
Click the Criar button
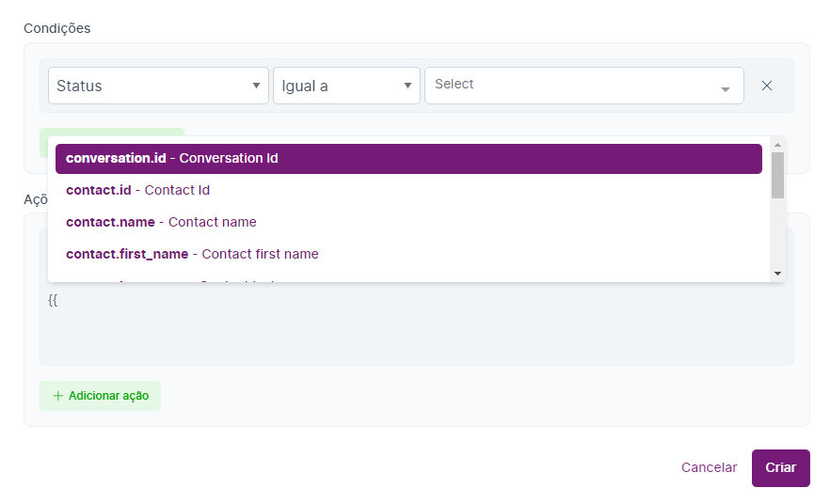coord(780,467)
